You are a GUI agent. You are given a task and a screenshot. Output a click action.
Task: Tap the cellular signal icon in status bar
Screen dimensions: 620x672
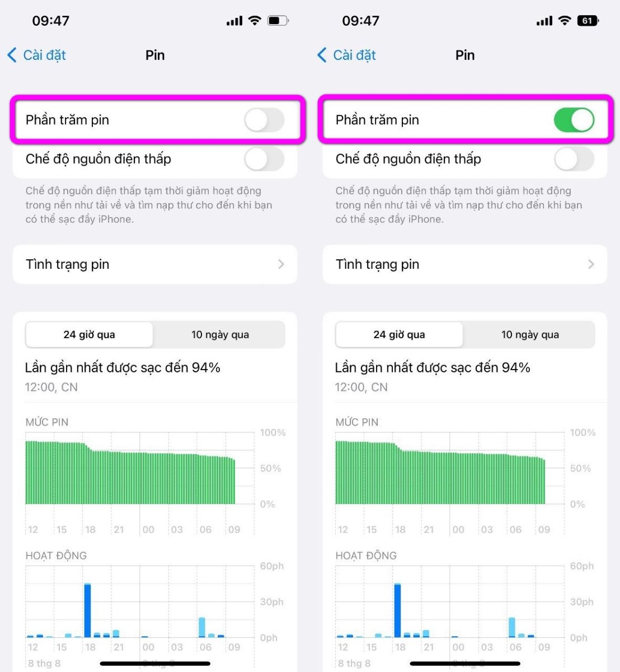coord(234,21)
